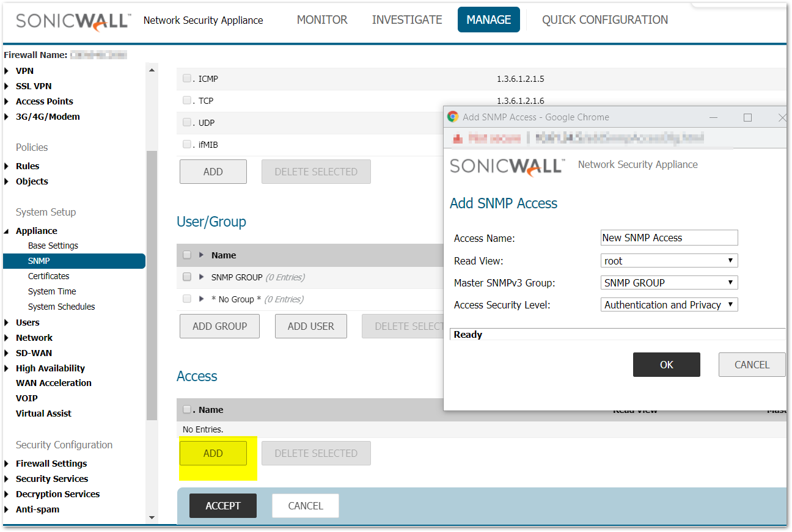Switch to the INVESTIGATE tab

[x=407, y=20]
